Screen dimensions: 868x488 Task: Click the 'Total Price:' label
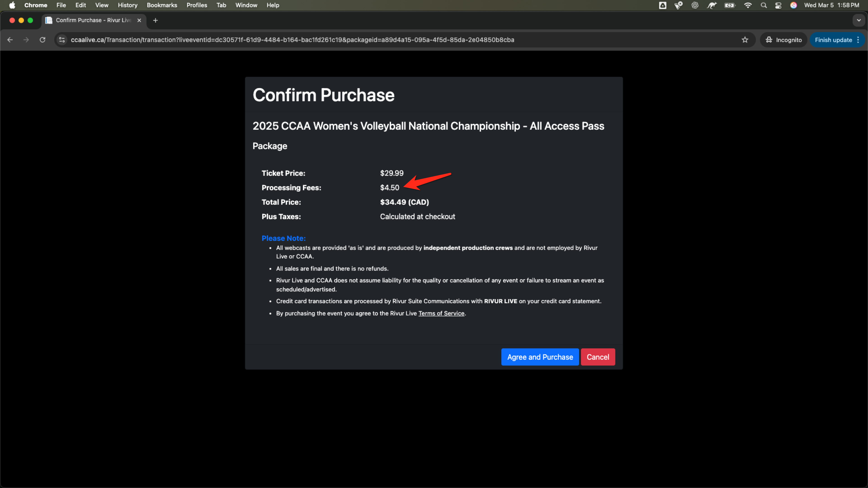point(281,202)
